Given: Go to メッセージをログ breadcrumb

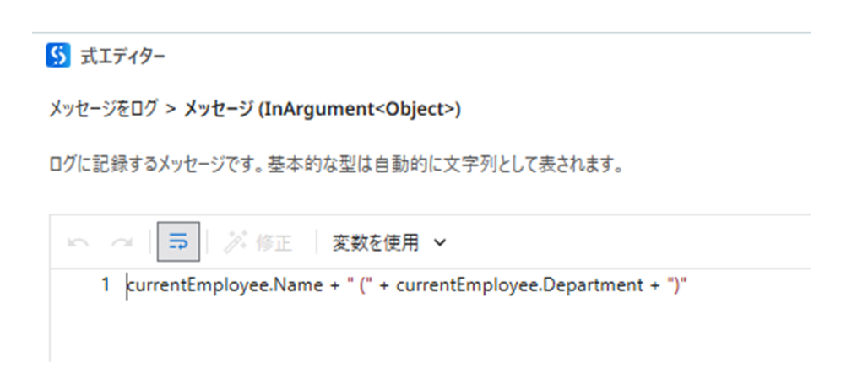Looking at the screenshot, I should coord(103,110).
